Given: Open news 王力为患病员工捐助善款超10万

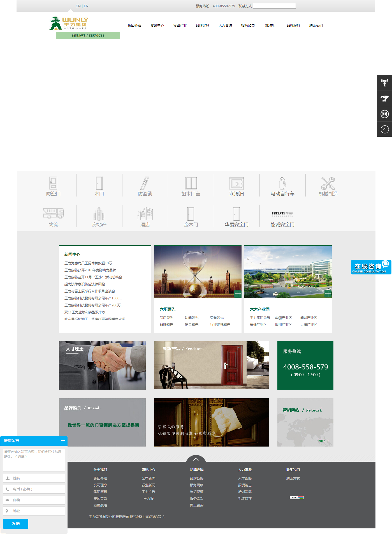Looking at the screenshot, I should [88, 263].
